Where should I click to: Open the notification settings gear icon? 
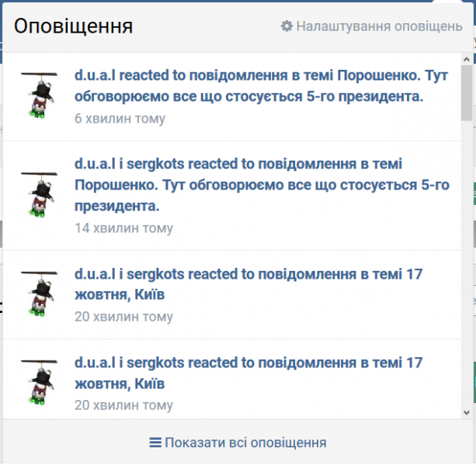coord(287,26)
